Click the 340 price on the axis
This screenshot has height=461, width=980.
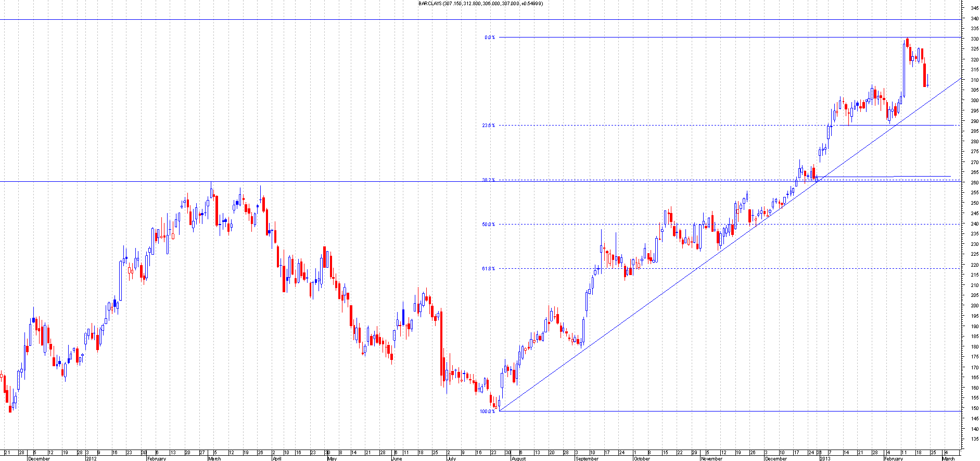[x=974, y=19]
